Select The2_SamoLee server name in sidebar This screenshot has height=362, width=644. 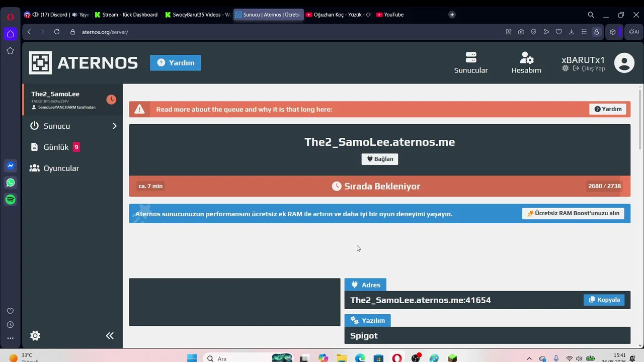tap(55, 94)
